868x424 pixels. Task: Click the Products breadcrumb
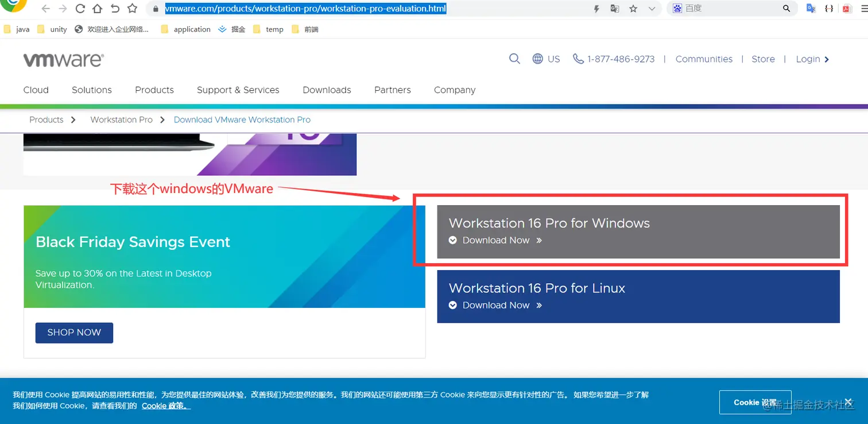[x=46, y=120]
